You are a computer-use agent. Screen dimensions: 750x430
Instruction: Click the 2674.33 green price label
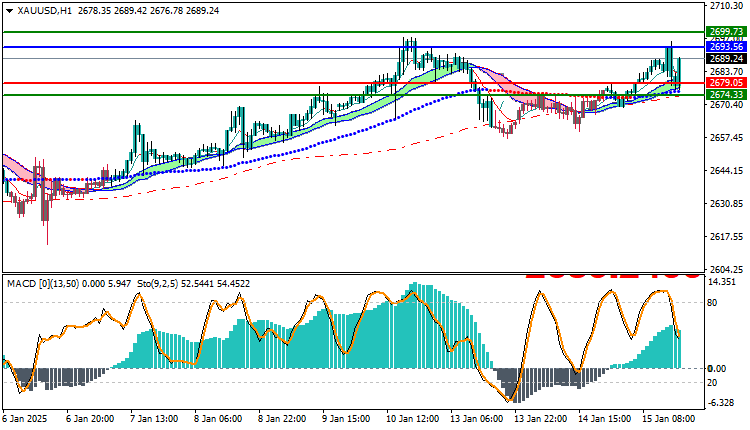tap(726, 95)
